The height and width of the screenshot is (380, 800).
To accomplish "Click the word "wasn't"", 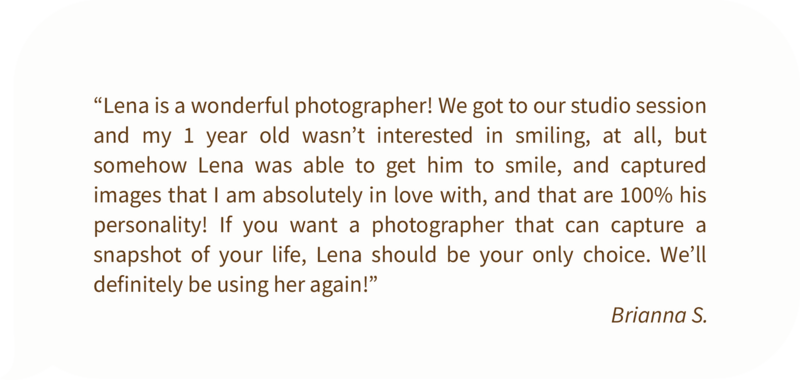I will pyautogui.click(x=334, y=136).
